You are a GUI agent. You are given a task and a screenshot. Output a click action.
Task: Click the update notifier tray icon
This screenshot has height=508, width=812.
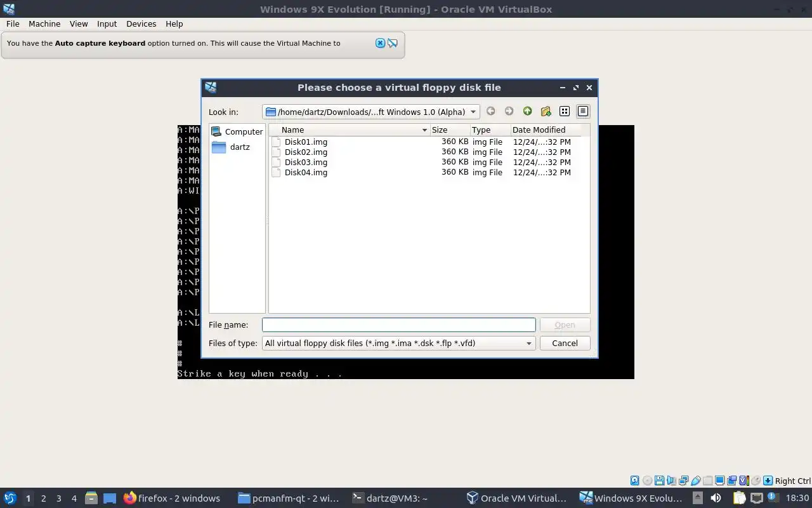coord(773,498)
